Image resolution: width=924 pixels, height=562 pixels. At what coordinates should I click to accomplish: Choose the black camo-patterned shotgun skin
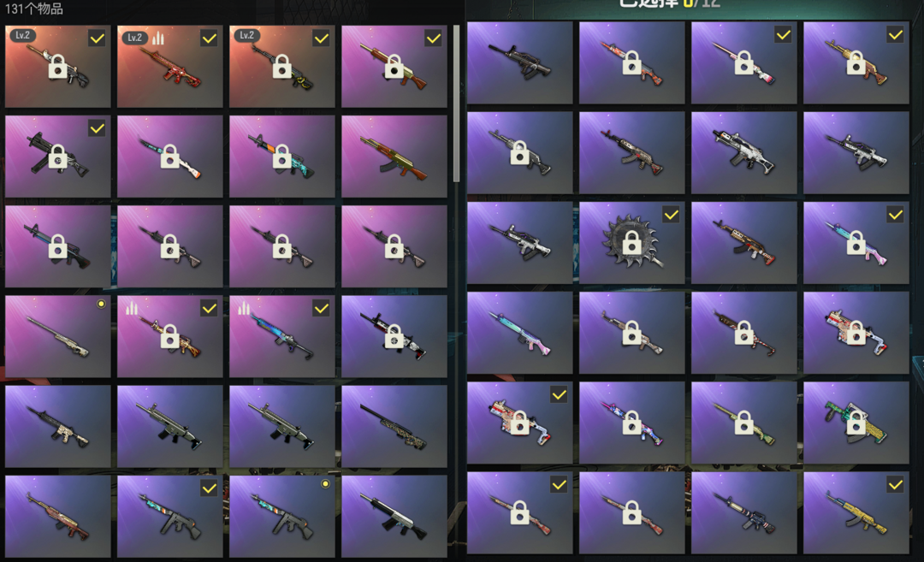(x=394, y=427)
